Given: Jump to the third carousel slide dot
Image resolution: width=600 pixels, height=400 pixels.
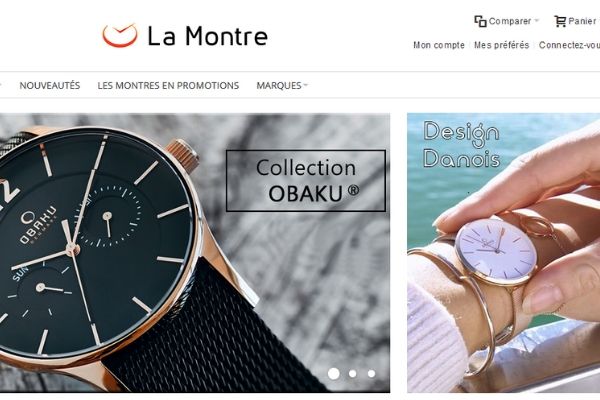Looking at the screenshot, I should click(x=371, y=374).
